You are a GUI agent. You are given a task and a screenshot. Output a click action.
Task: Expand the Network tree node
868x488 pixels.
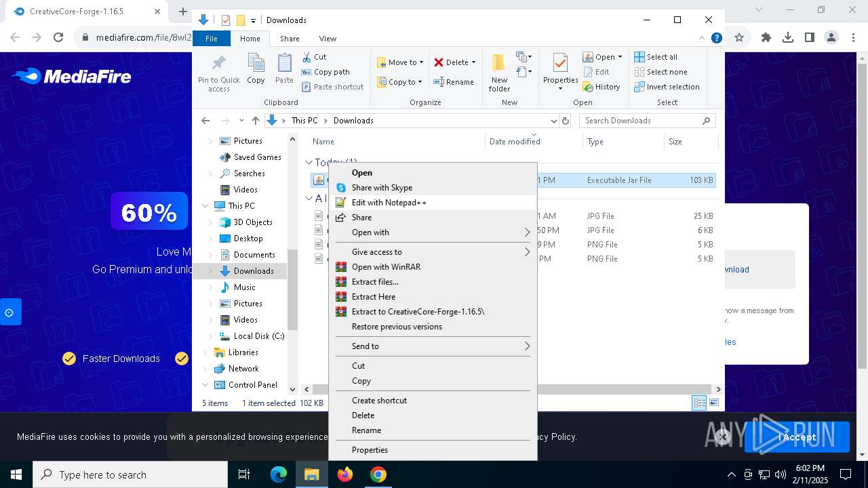point(205,369)
